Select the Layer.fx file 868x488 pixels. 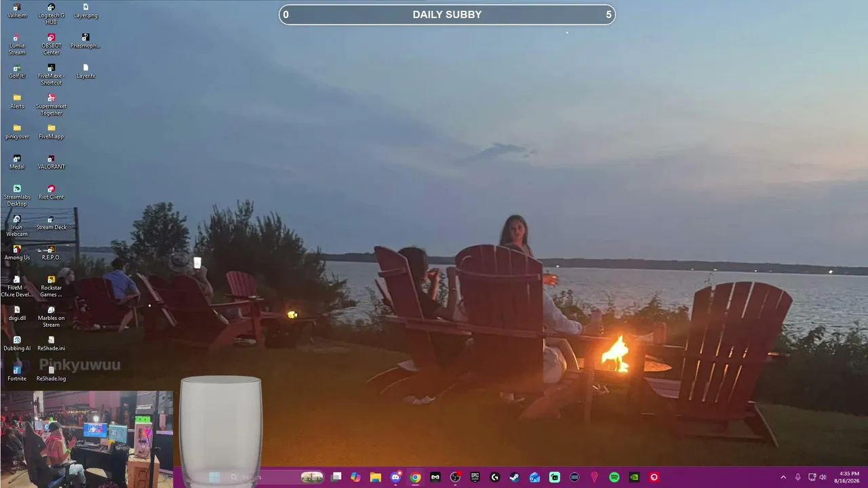click(x=85, y=72)
